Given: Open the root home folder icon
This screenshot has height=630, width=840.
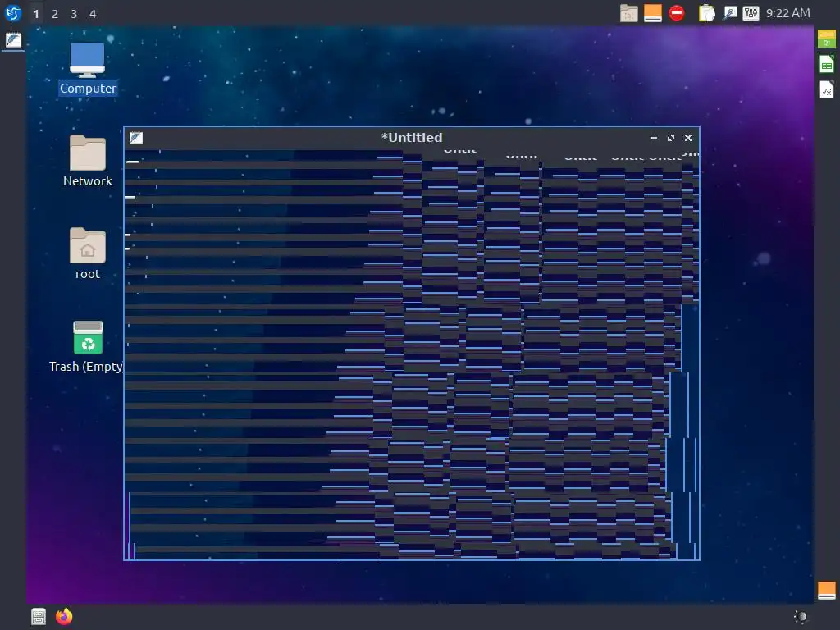Looking at the screenshot, I should coord(87,253).
